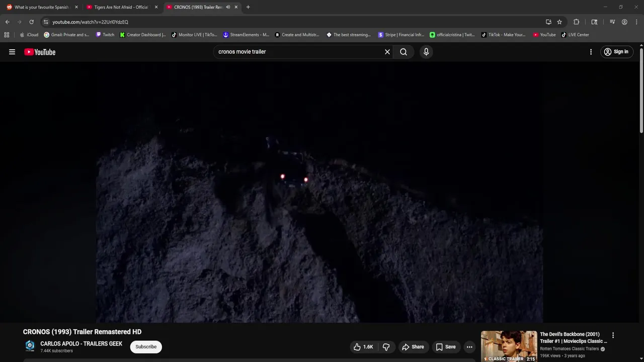Viewport: 644px width, 362px height.
Task: Mute the CRONOS tab audio icon
Action: coord(228,7)
